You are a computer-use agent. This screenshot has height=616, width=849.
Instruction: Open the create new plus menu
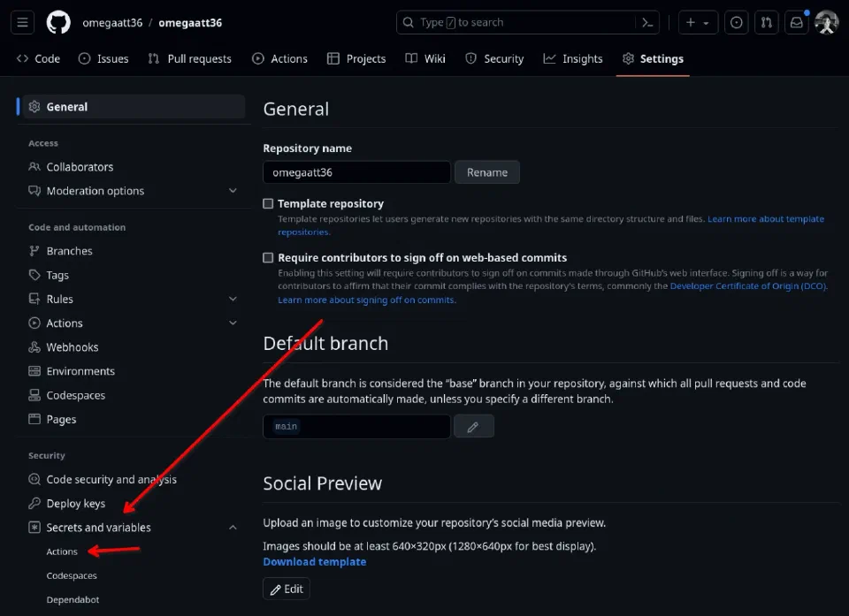(x=698, y=23)
